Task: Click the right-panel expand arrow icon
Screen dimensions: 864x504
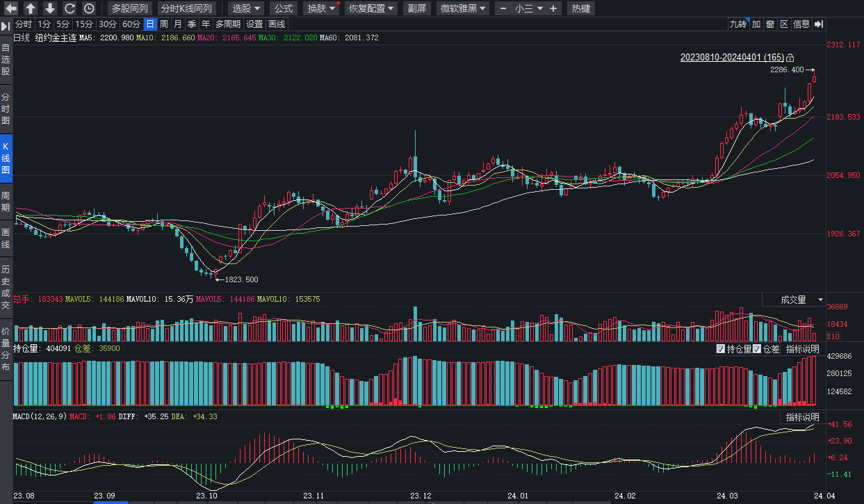Action: click(x=818, y=24)
